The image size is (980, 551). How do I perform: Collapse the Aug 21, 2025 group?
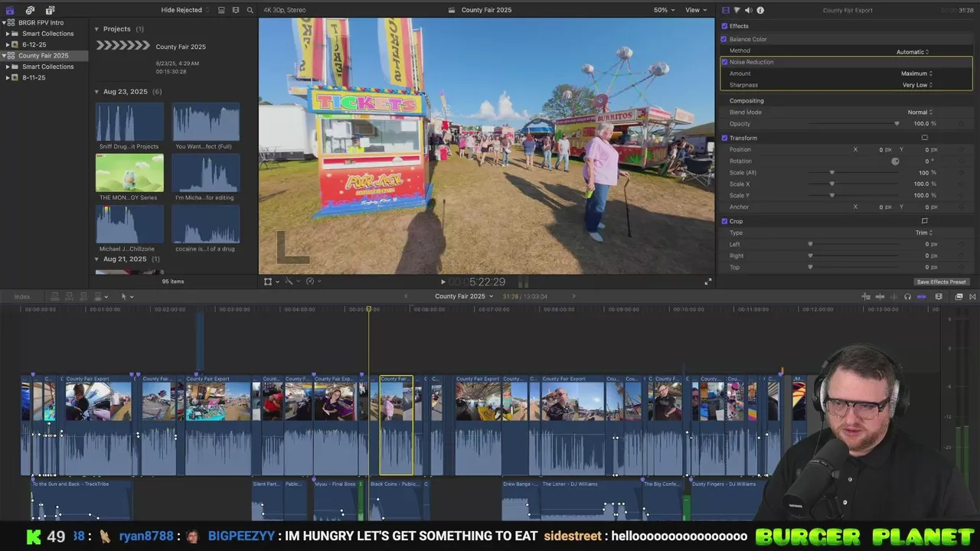click(96, 259)
